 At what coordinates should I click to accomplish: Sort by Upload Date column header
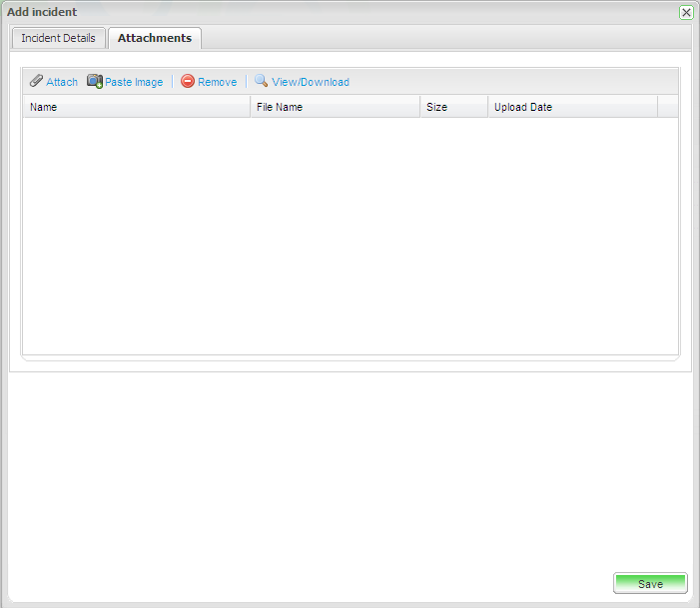pos(572,107)
